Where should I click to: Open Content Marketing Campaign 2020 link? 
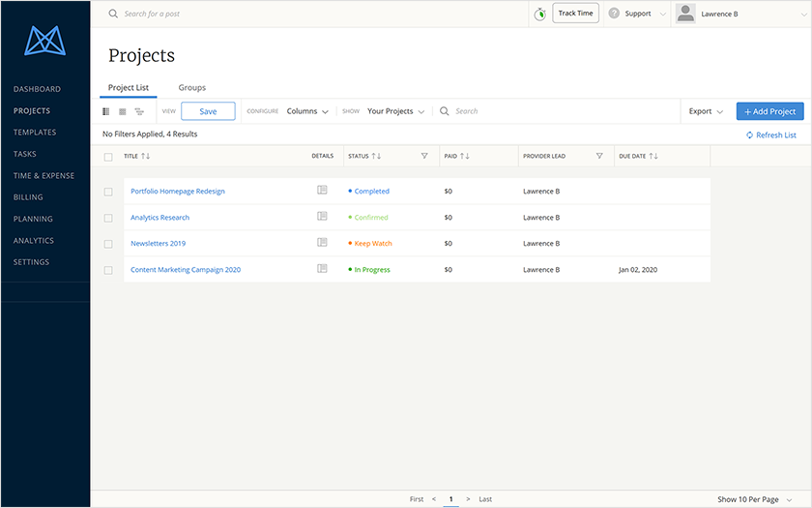coord(186,270)
